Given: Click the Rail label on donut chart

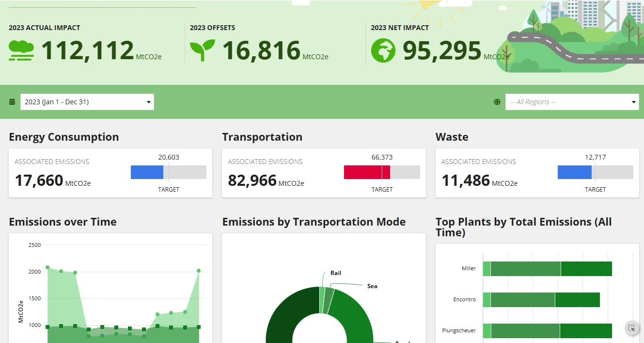Looking at the screenshot, I should (x=336, y=273).
